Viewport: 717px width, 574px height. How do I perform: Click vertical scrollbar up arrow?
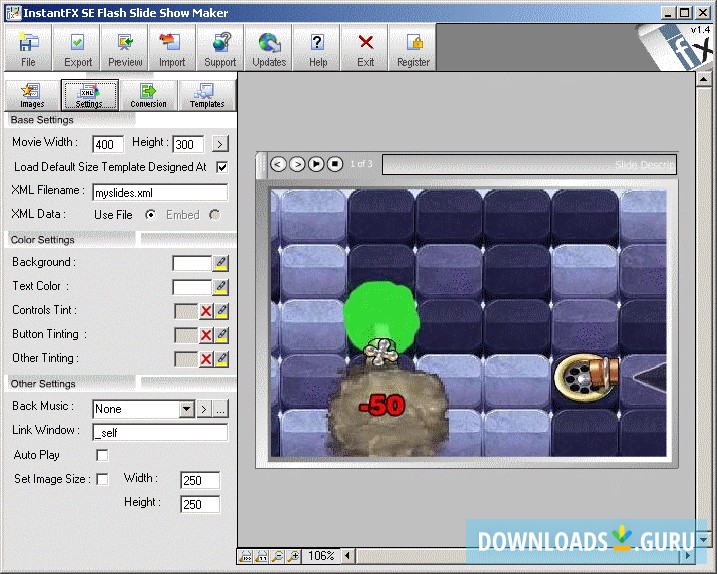tap(703, 79)
